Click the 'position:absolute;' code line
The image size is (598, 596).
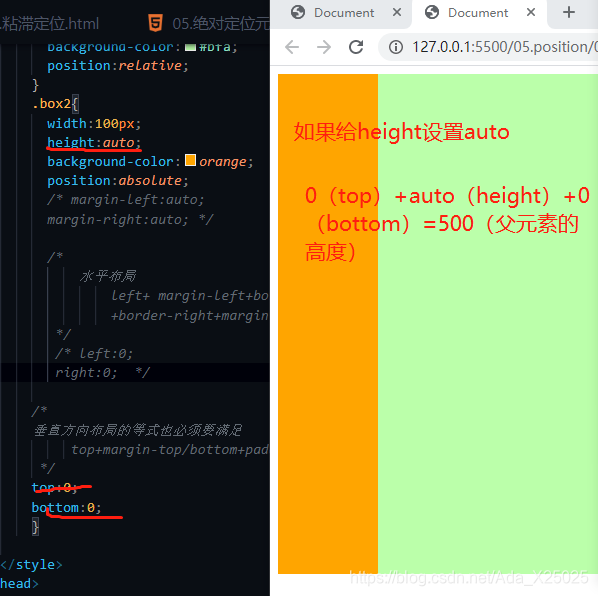117,180
